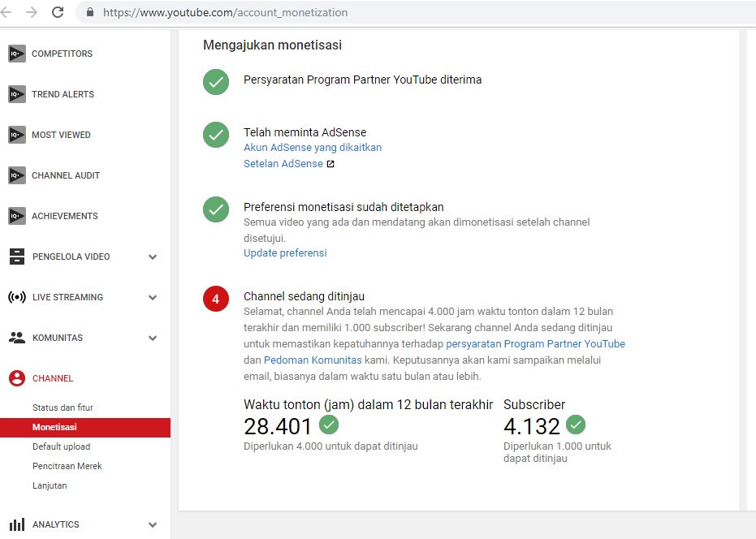Open the Competitors menu item

[x=63, y=54]
